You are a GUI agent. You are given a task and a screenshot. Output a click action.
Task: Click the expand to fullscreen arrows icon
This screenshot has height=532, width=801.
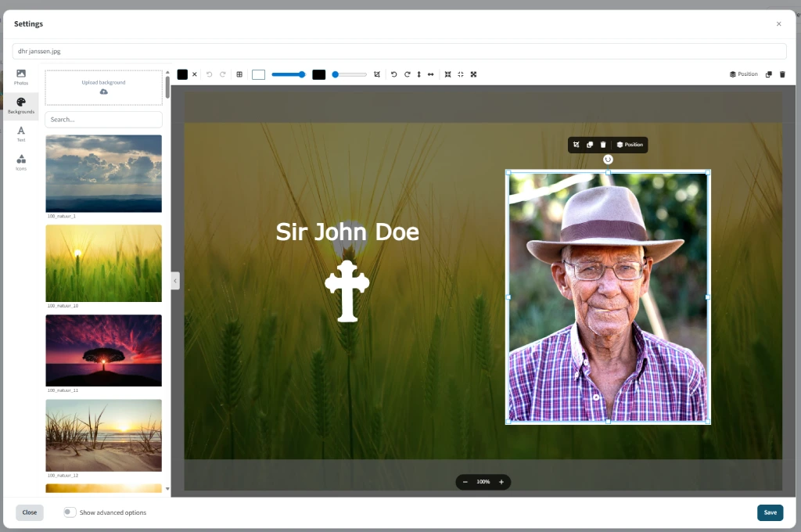pyautogui.click(x=473, y=74)
